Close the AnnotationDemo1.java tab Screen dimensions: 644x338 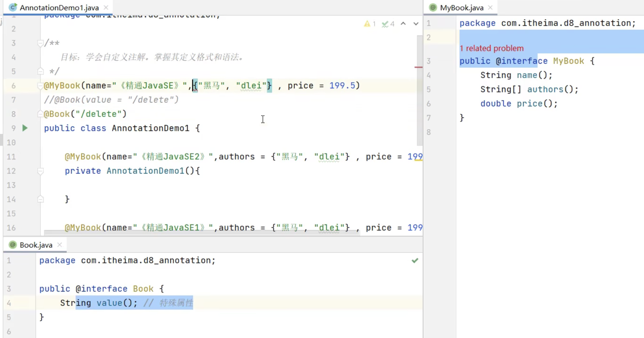click(x=106, y=8)
